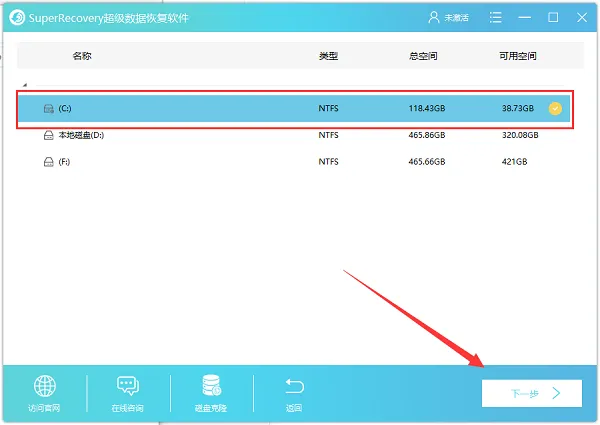This screenshot has width=600, height=425.
Task: Collapse the drive list tree triangle
Action: (24, 85)
